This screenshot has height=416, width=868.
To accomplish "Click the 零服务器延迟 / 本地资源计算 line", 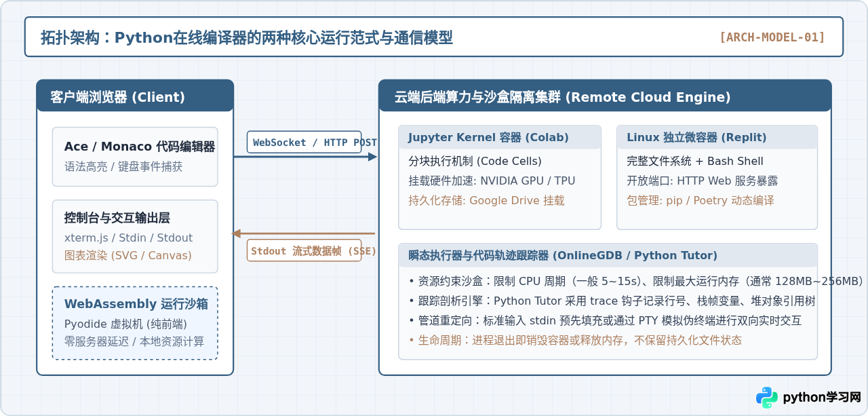I will 134,341.
